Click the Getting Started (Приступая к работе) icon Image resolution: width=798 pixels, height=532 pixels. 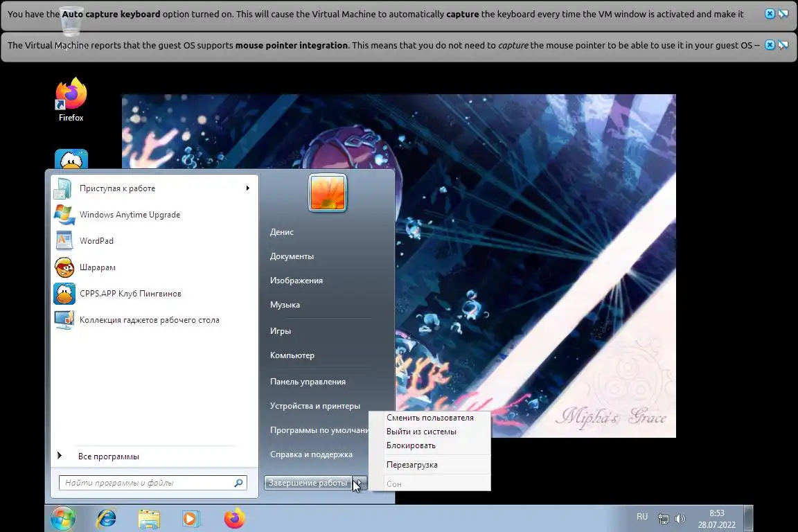(x=64, y=188)
